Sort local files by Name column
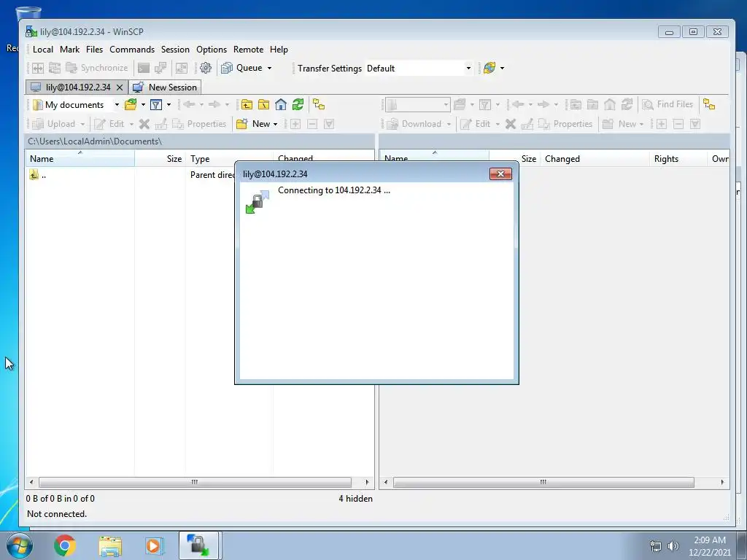Screen dimensions: 747x560 (80, 158)
